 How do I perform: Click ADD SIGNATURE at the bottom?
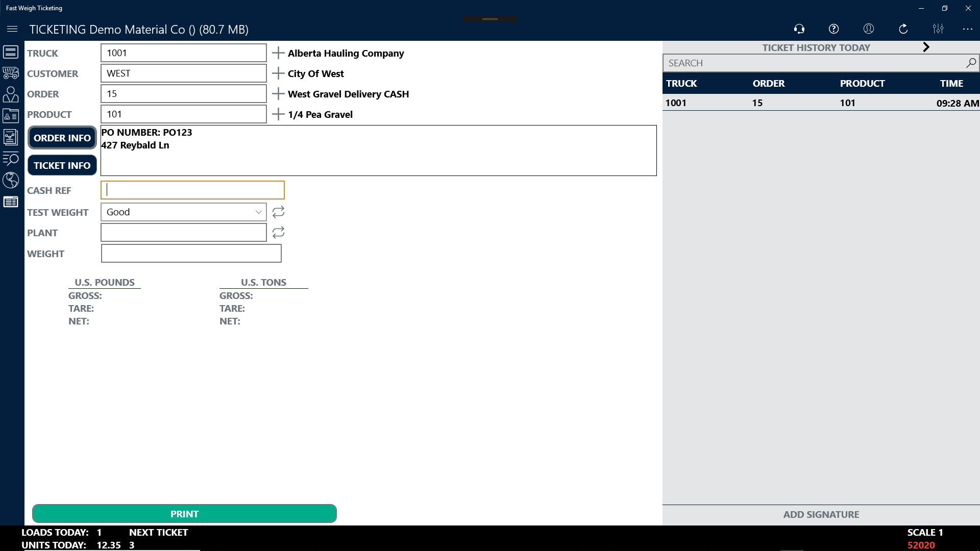coord(821,515)
